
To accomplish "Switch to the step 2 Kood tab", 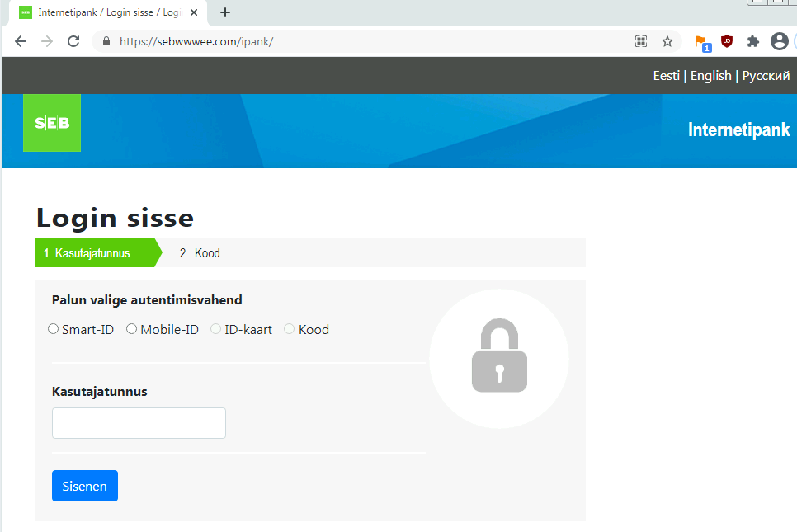I will pyautogui.click(x=200, y=253).
